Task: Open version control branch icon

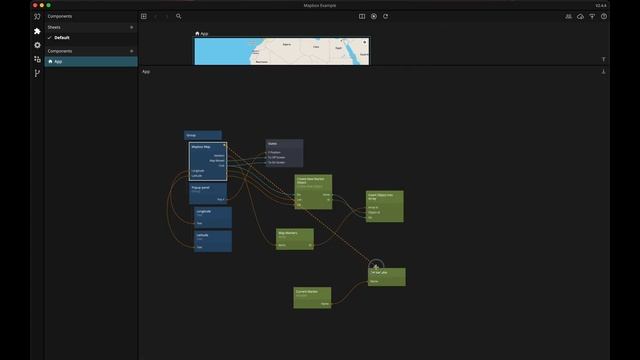Action: click(x=37, y=73)
